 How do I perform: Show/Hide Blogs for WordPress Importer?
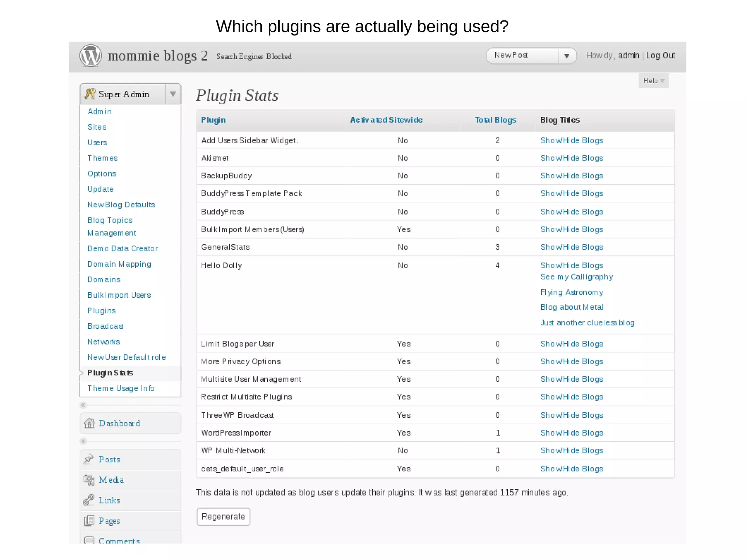click(x=572, y=433)
